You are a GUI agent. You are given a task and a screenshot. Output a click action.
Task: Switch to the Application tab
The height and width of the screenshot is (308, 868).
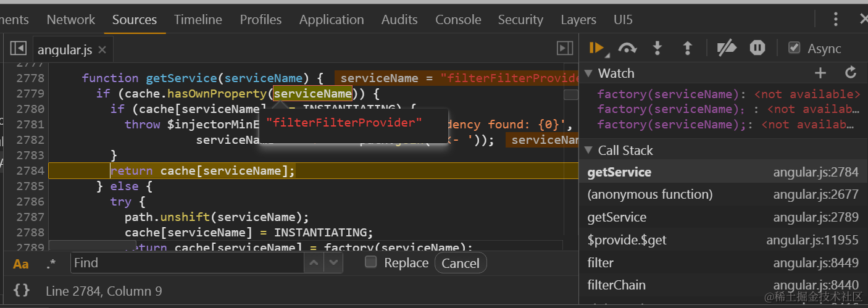click(332, 20)
